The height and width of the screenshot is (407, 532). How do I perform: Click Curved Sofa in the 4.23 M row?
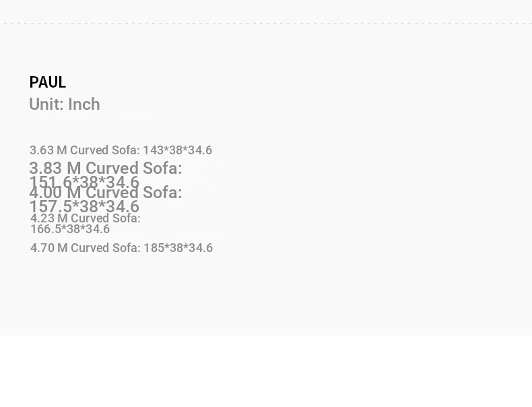tap(105, 218)
